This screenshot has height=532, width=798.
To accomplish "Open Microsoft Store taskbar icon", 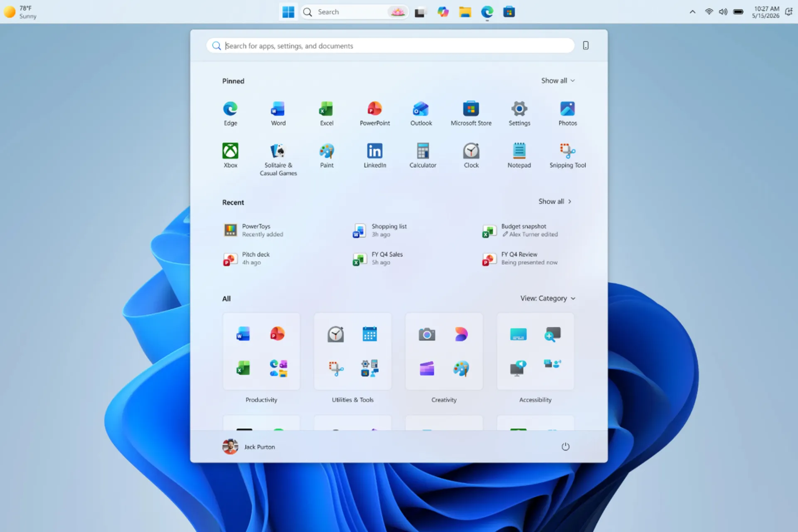I will (x=509, y=12).
